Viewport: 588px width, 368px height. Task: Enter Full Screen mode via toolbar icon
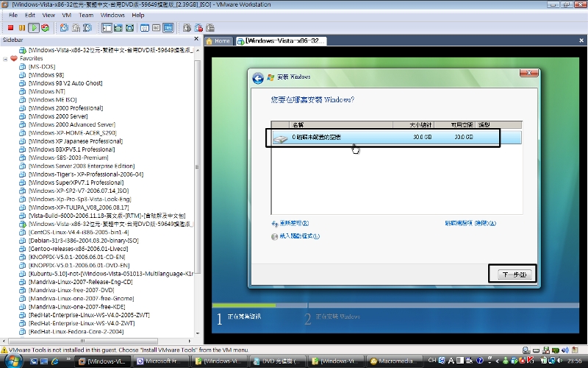pos(130,28)
